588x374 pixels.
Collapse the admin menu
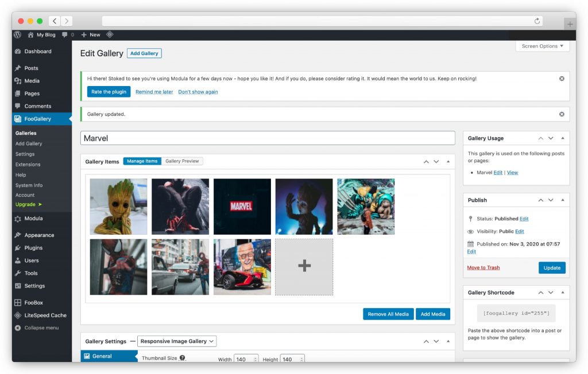click(38, 328)
